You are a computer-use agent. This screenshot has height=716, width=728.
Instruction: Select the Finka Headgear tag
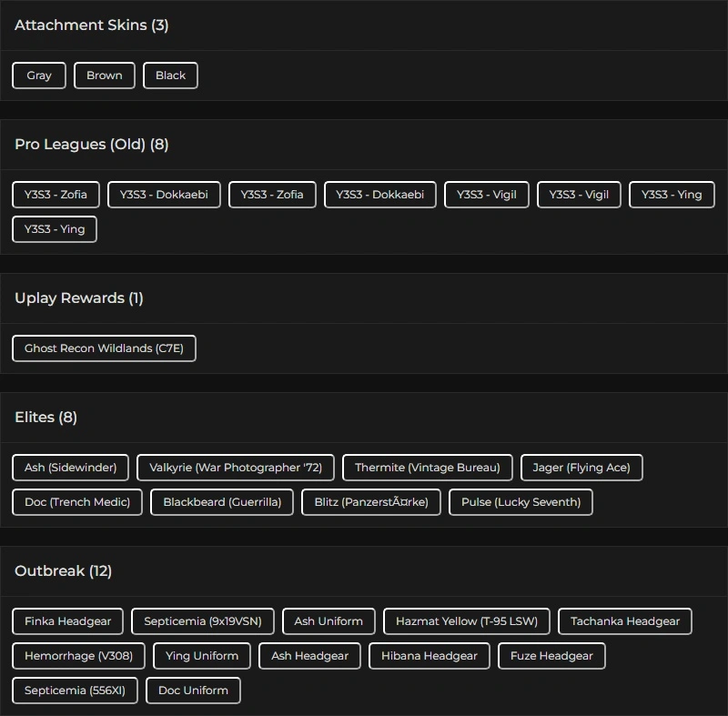(x=67, y=620)
